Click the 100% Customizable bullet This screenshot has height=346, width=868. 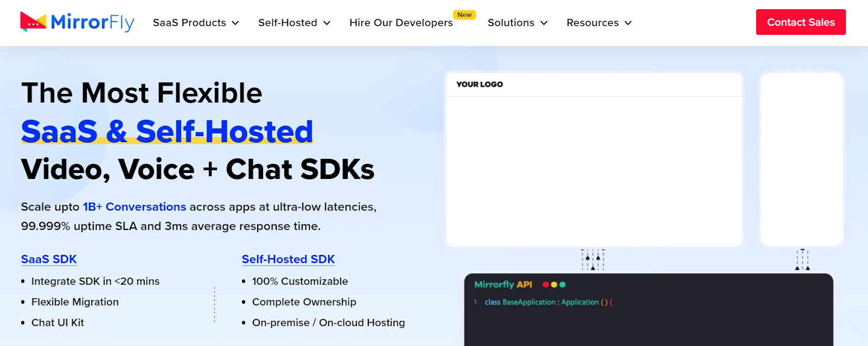point(300,281)
